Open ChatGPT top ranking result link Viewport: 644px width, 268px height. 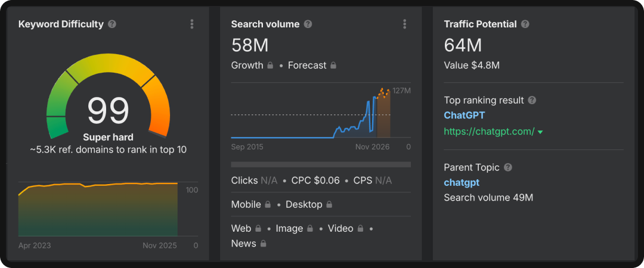[464, 116]
